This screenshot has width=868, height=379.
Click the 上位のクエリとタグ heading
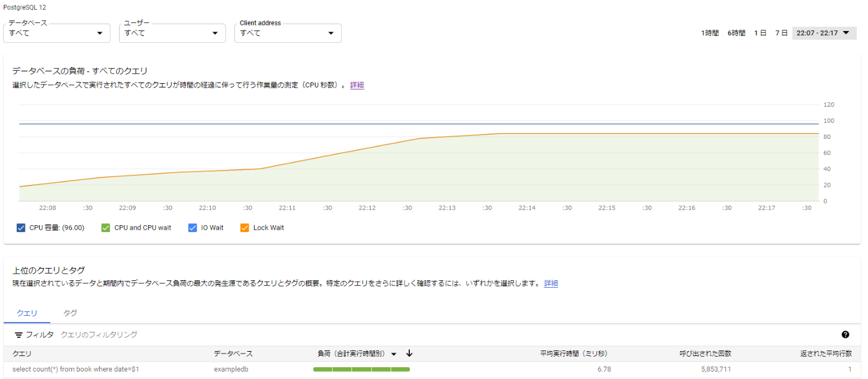48,270
